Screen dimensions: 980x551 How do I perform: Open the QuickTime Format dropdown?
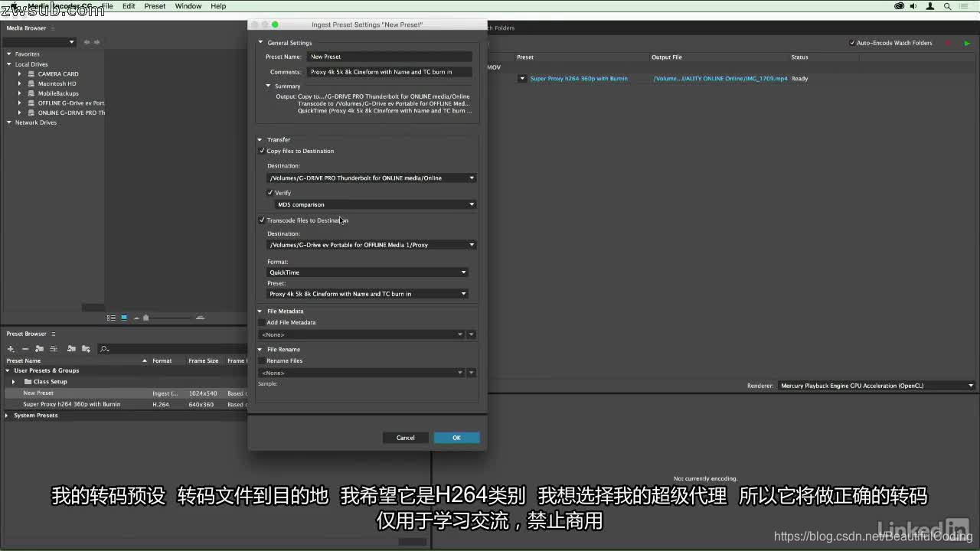click(367, 272)
